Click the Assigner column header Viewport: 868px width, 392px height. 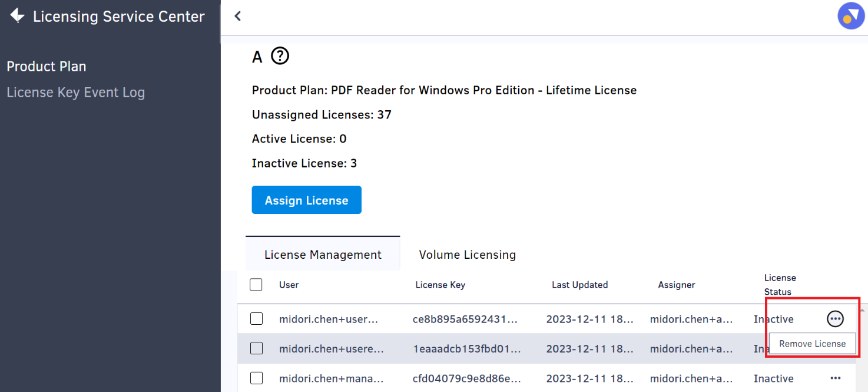click(677, 285)
